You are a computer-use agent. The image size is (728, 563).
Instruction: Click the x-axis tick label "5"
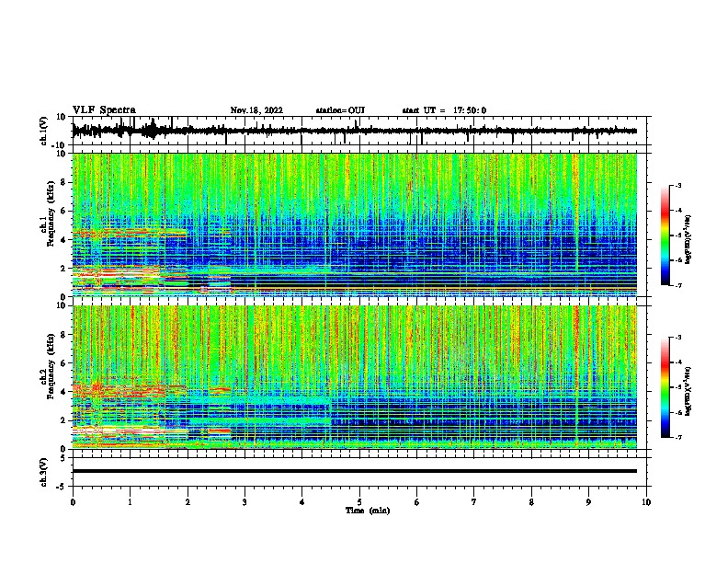pos(359,502)
